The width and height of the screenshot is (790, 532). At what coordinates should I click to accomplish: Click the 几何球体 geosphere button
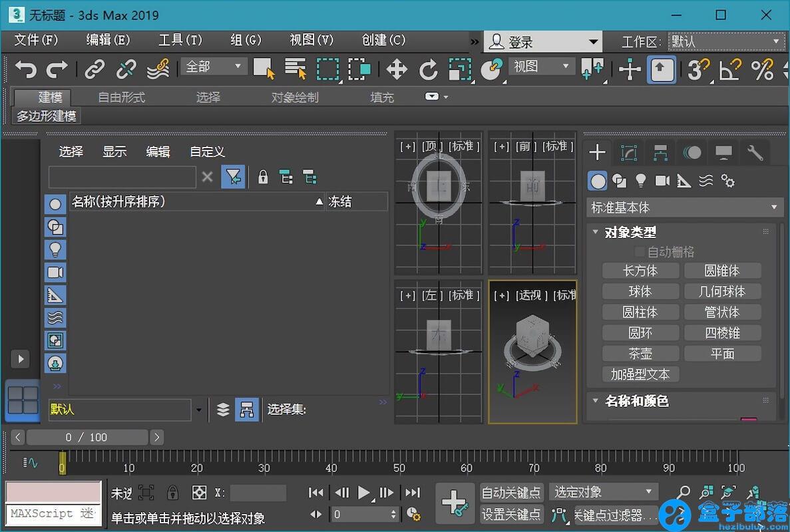(722, 291)
